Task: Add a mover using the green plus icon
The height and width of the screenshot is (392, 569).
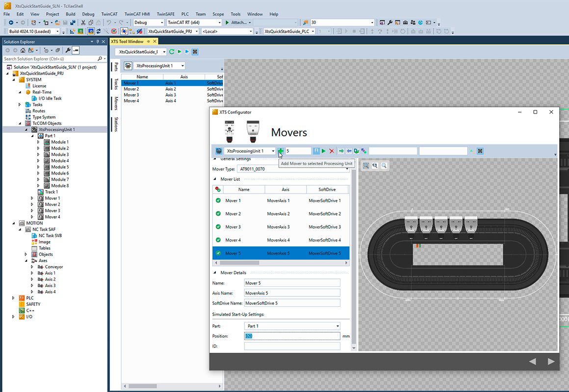Action: coord(280,151)
